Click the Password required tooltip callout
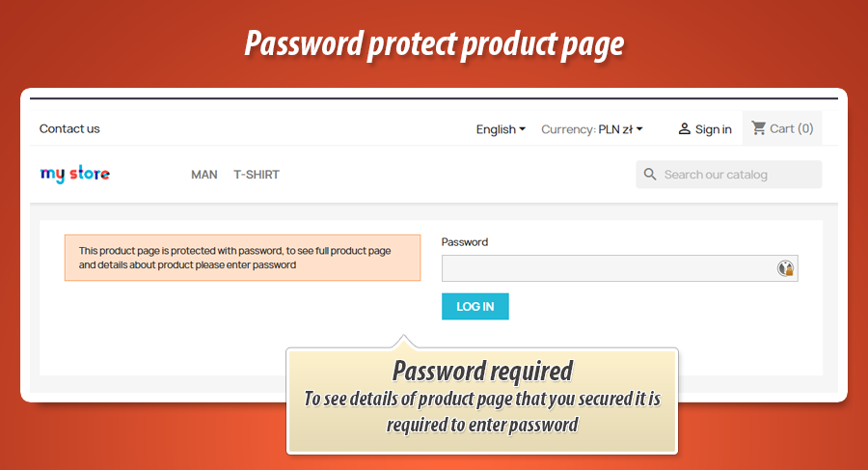868x470 pixels. (482, 401)
